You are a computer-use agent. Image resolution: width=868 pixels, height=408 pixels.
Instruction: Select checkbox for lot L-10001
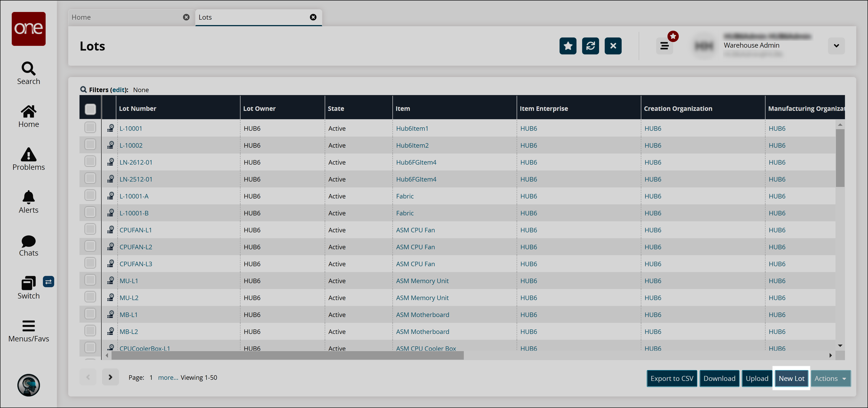coord(90,128)
